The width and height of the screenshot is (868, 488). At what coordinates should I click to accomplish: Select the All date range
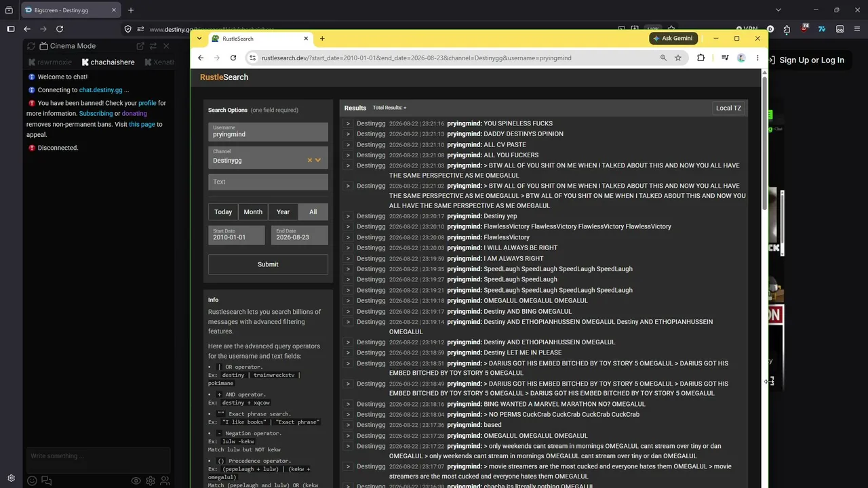pos(313,212)
